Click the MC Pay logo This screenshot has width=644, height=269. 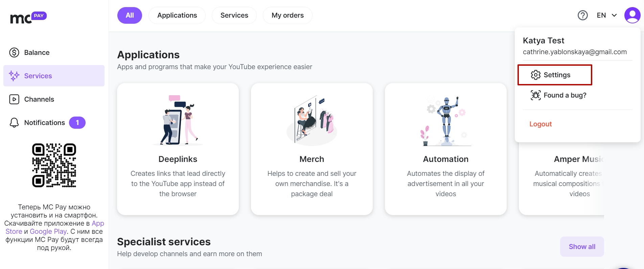(28, 18)
